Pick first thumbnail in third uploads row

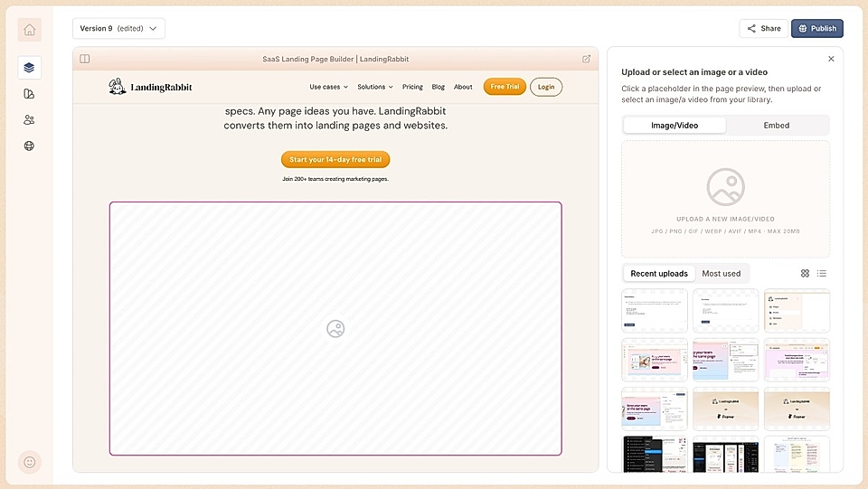coord(655,409)
